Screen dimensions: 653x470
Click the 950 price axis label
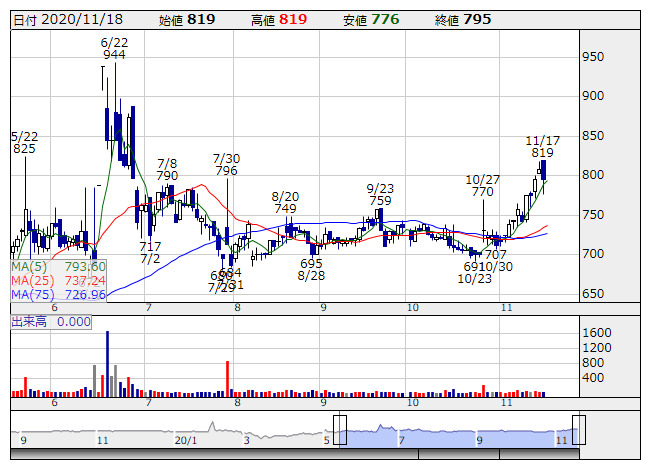[x=593, y=57]
